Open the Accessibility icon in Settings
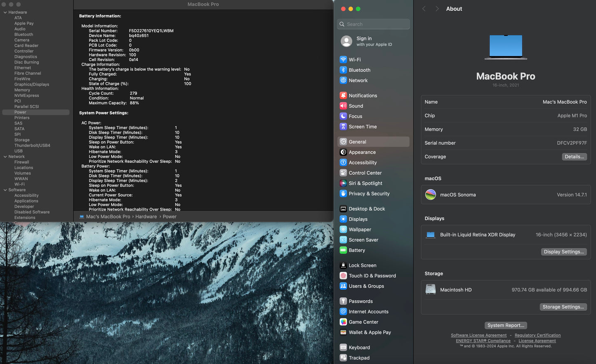The image size is (596, 364). click(343, 162)
